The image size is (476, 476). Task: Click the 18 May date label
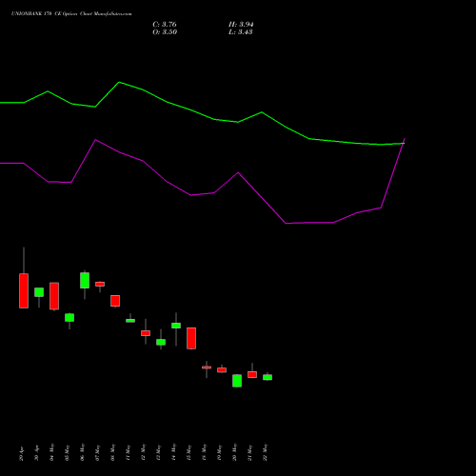point(204,452)
